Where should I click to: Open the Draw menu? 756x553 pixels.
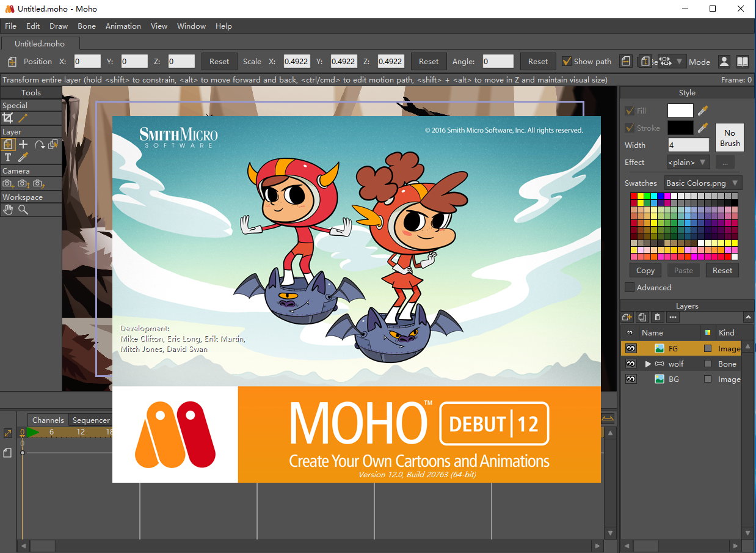pyautogui.click(x=59, y=26)
